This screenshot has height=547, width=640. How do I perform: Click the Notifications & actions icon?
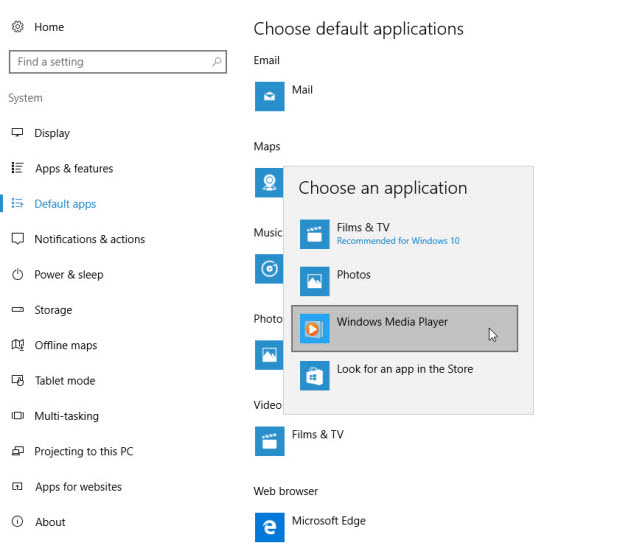tap(18, 239)
